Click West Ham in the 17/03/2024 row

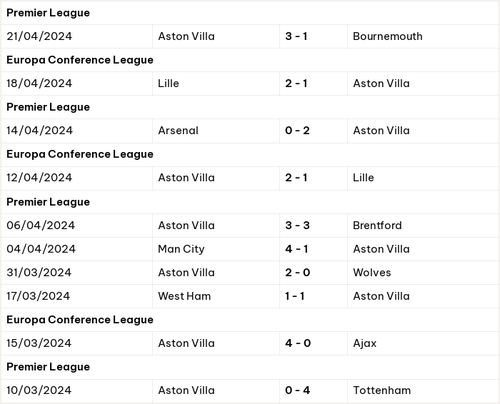(x=184, y=296)
